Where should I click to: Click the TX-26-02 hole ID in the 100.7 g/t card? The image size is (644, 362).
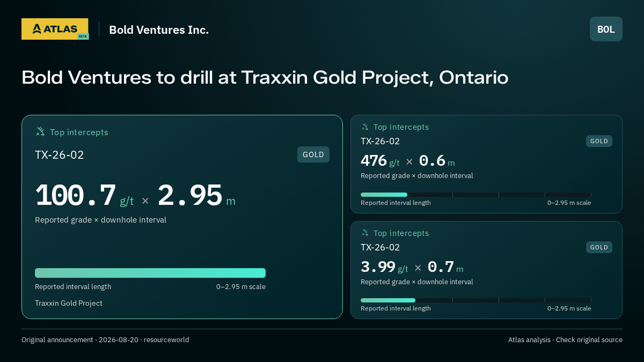60,155
